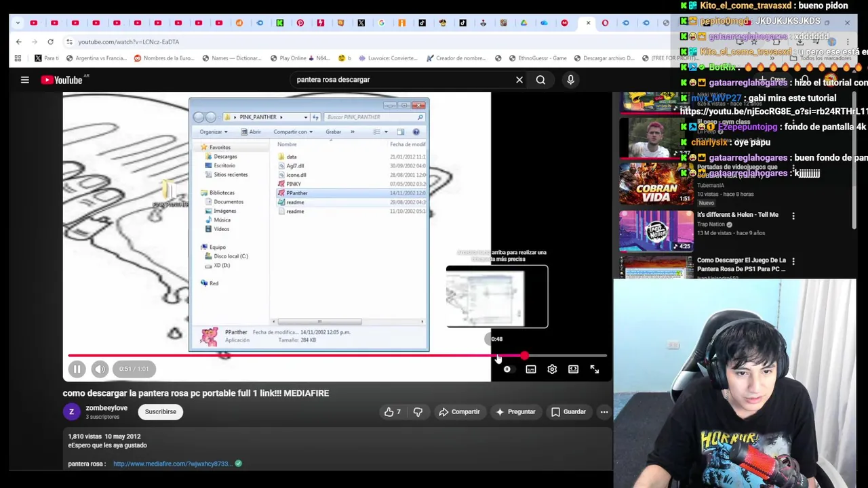
Task: Switch to the Google browser tab
Action: pyautogui.click(x=382, y=23)
